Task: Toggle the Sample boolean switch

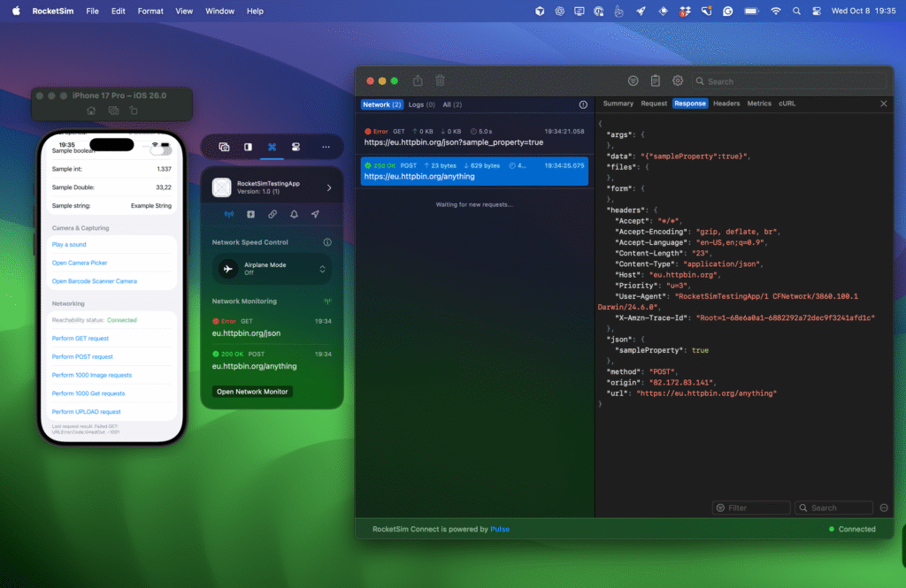Action: tap(160, 150)
